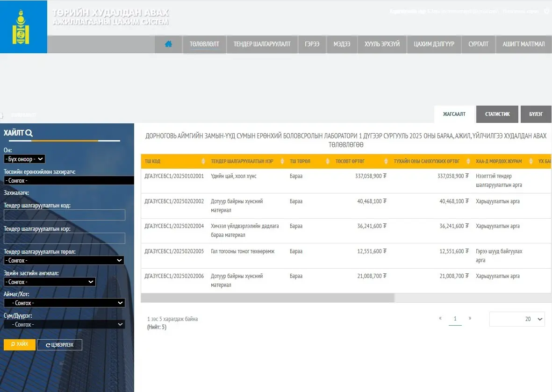Open the ТЕНДЕР ШАЛГАРУУЛАЛТ menu
Image resolution: width=552 pixels, height=392 pixels.
pyautogui.click(x=262, y=44)
